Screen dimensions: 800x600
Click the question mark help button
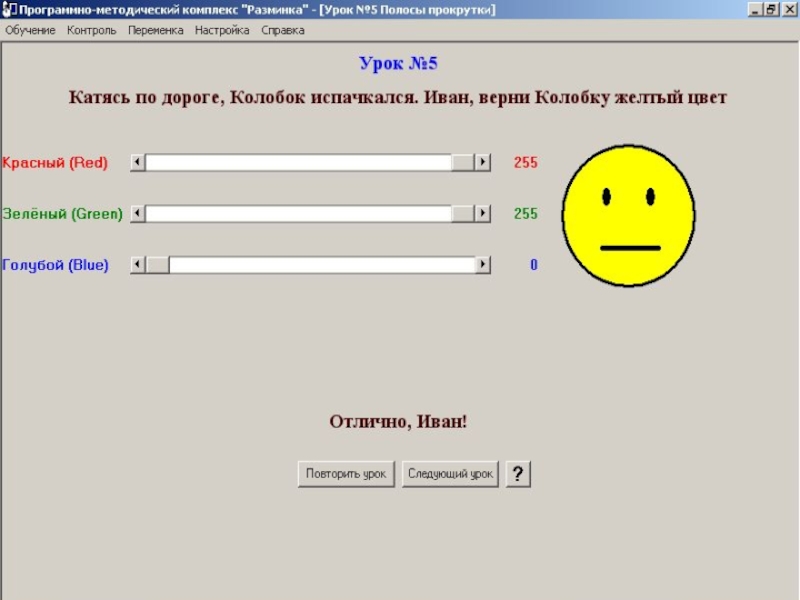tap(518, 474)
